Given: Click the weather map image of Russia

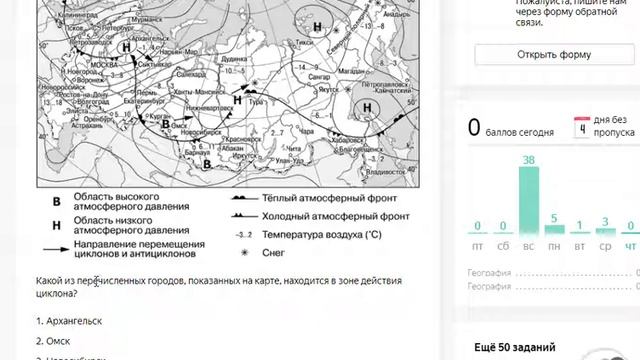Looking at the screenshot, I should (228, 93).
